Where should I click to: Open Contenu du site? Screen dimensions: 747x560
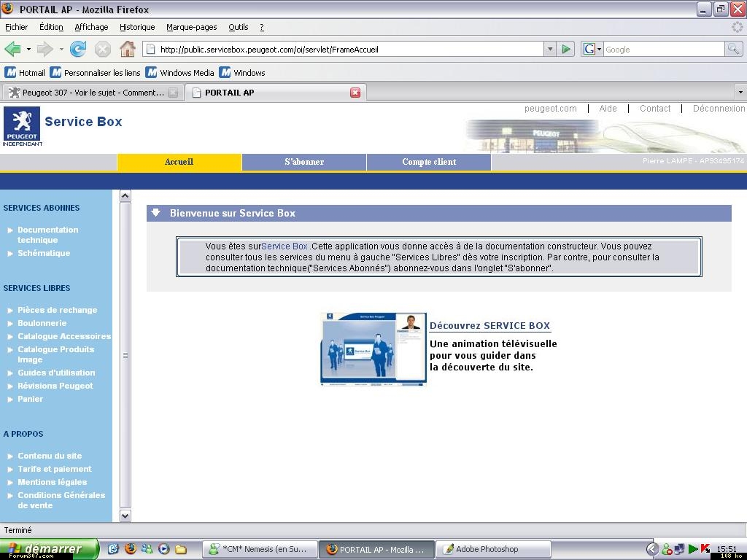coord(50,456)
